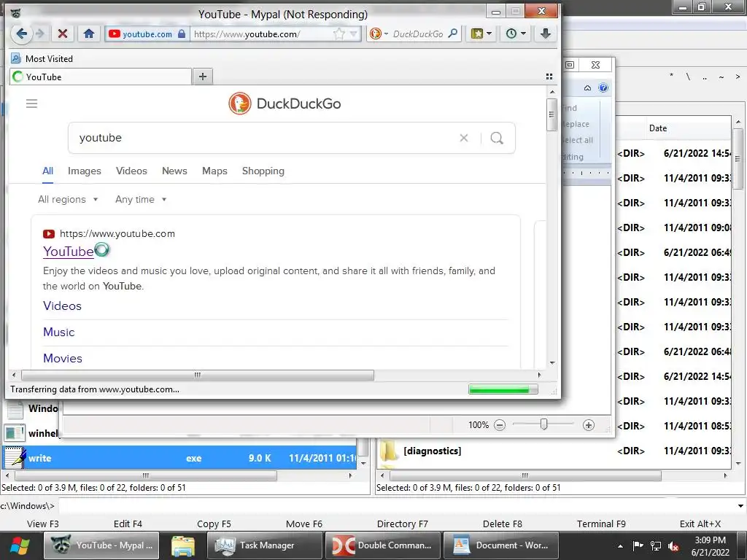747x560 pixels.
Task: Open the Movies sitelink
Action: [x=63, y=358]
